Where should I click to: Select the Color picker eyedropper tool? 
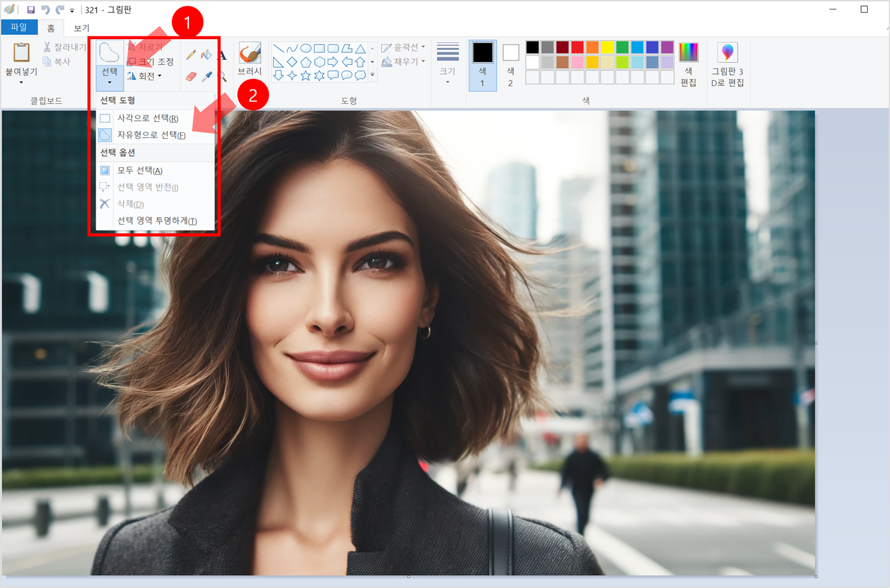[x=207, y=76]
